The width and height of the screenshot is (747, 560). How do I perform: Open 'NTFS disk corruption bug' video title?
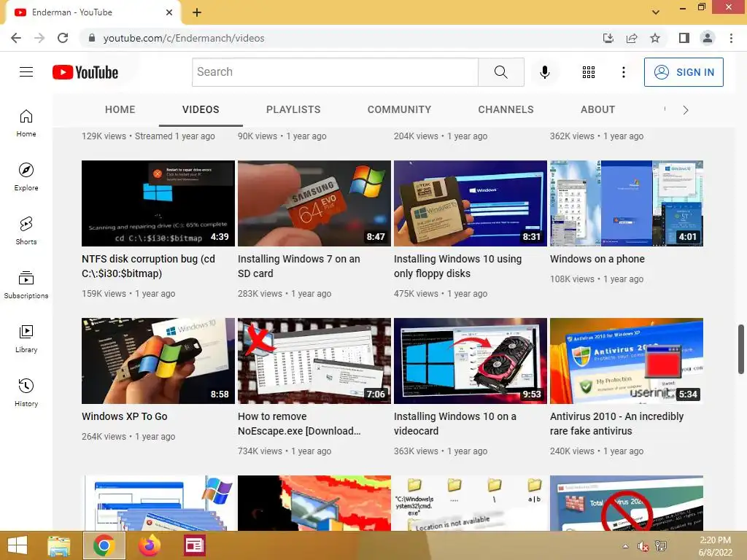click(148, 266)
